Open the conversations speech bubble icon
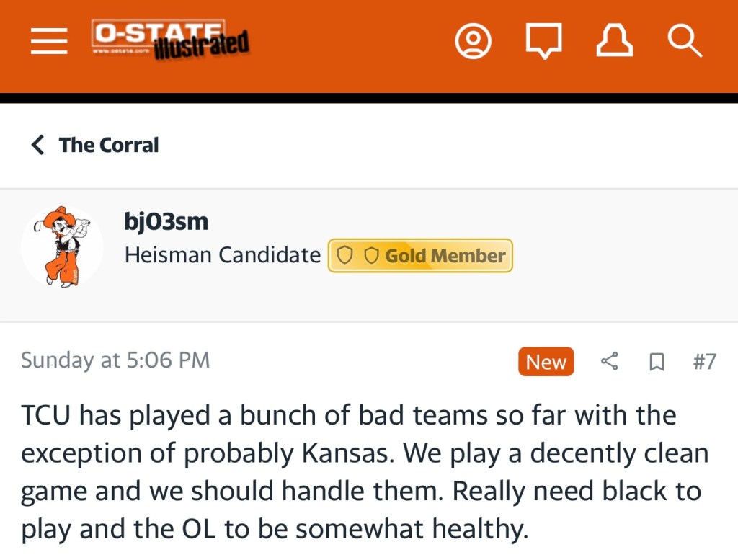The width and height of the screenshot is (738, 560). (x=543, y=41)
